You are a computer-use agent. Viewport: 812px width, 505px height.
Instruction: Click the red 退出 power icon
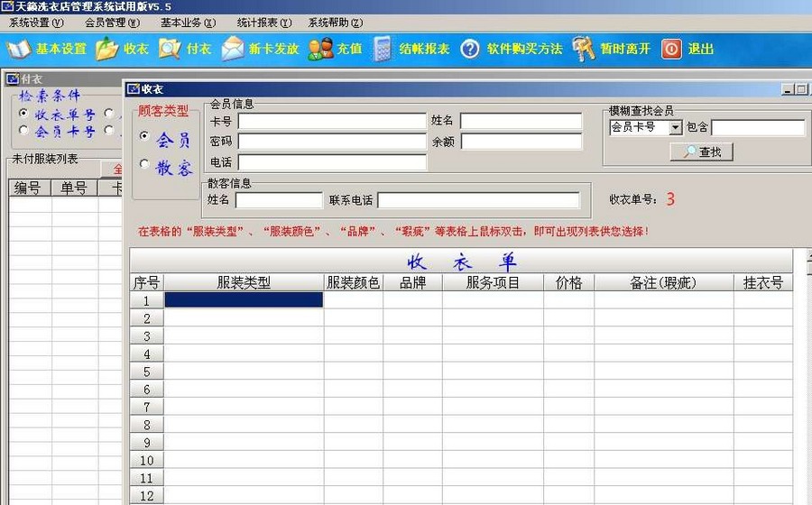(x=671, y=50)
